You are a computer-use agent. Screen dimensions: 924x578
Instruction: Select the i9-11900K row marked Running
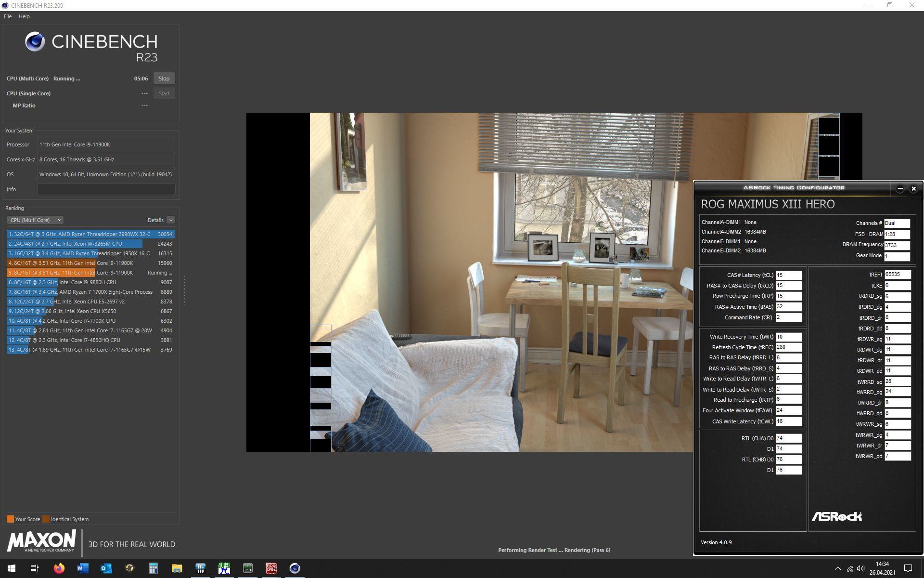pos(90,273)
